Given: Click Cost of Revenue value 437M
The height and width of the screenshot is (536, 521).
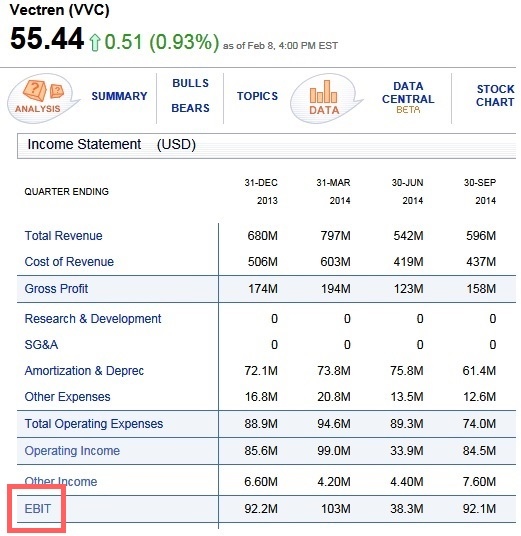Looking at the screenshot, I should [481, 262].
